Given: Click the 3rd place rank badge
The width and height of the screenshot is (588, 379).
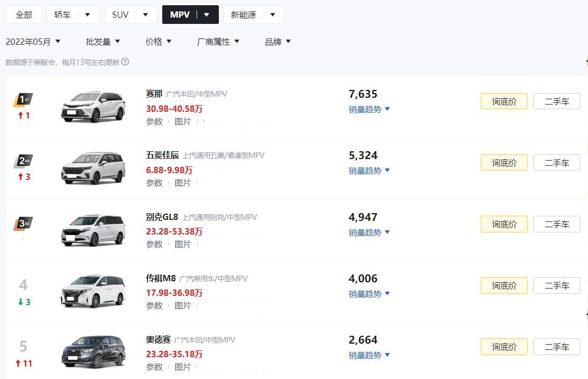Looking at the screenshot, I should pos(23,224).
